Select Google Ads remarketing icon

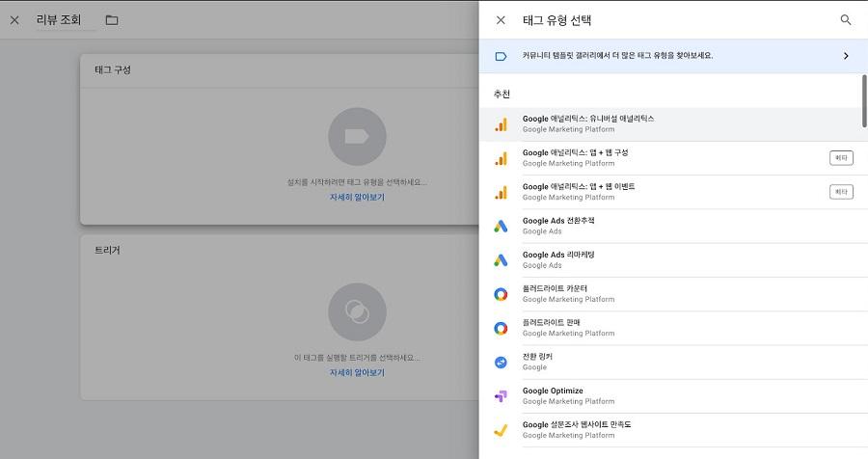501,260
